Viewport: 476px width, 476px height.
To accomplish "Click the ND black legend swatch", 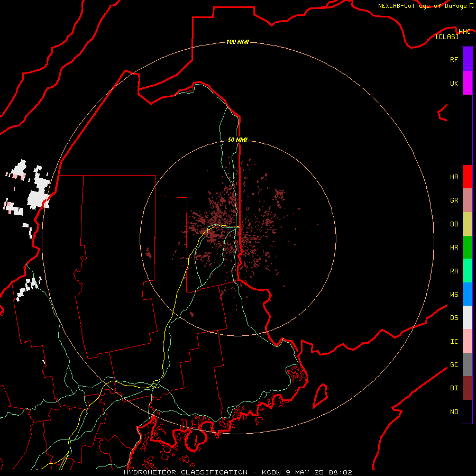I will pyautogui.click(x=467, y=411).
